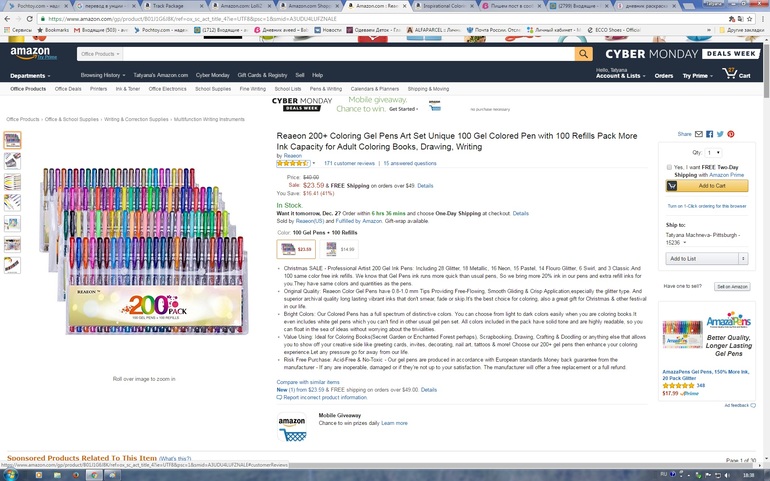The image size is (770, 481).
Task: Bookmark page with star icon in address bar
Action: tap(749, 19)
